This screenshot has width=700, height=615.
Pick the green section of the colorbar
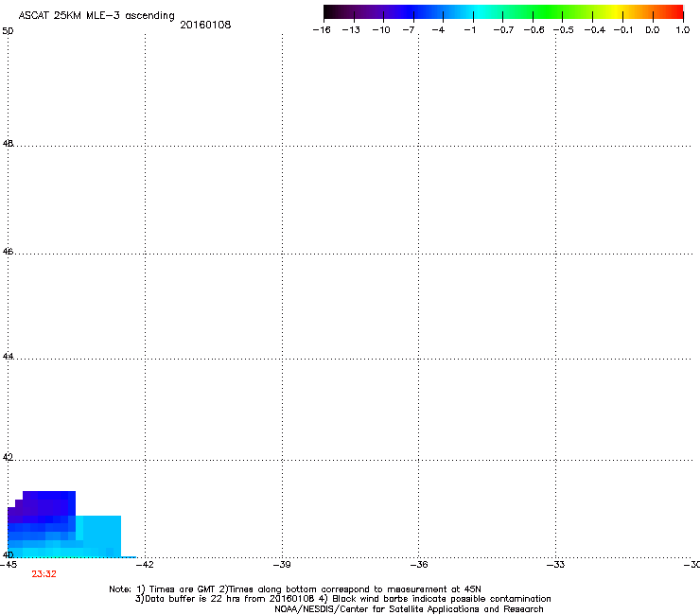pyautogui.click(x=549, y=12)
